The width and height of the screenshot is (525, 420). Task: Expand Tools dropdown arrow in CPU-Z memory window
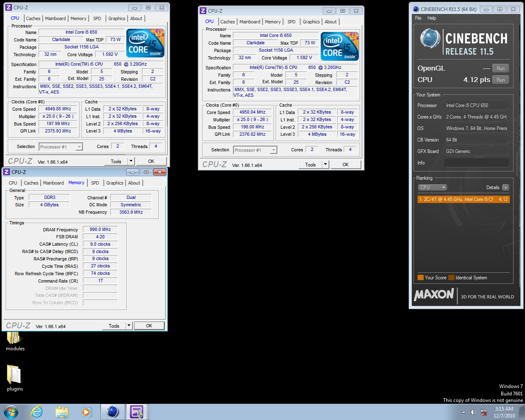pos(129,326)
